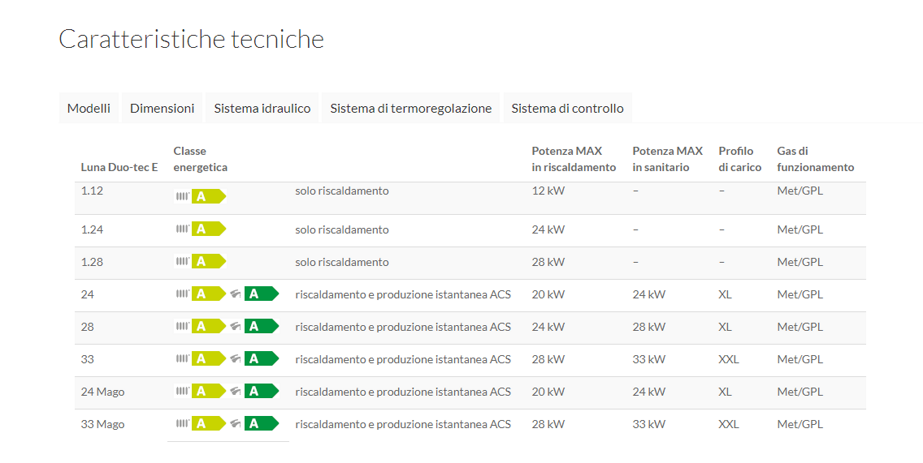The image size is (923, 463).
Task: Click the Caratteristiche tecniche heading
Action: (191, 39)
